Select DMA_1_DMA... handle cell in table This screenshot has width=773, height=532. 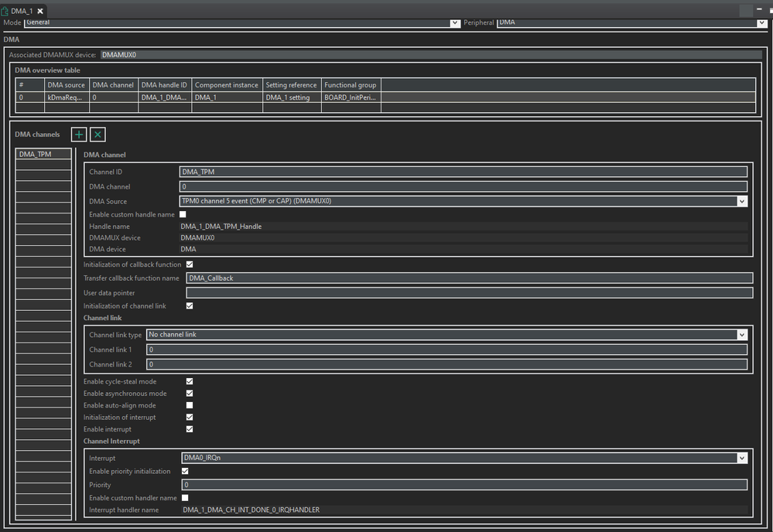click(x=165, y=97)
